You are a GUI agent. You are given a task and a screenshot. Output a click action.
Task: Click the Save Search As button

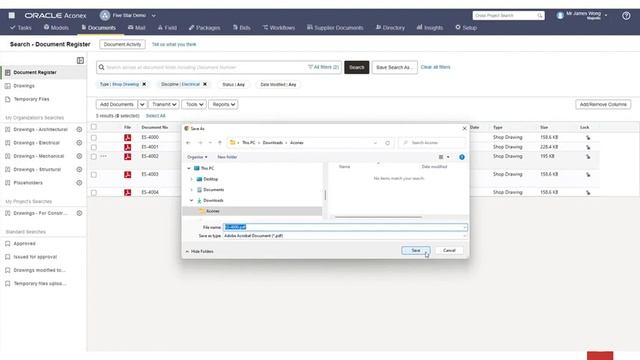click(x=394, y=67)
